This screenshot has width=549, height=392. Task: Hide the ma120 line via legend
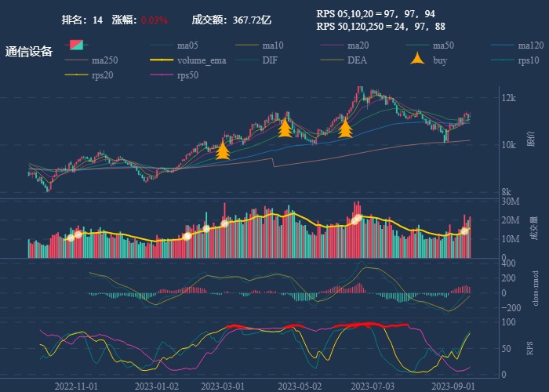(x=531, y=45)
